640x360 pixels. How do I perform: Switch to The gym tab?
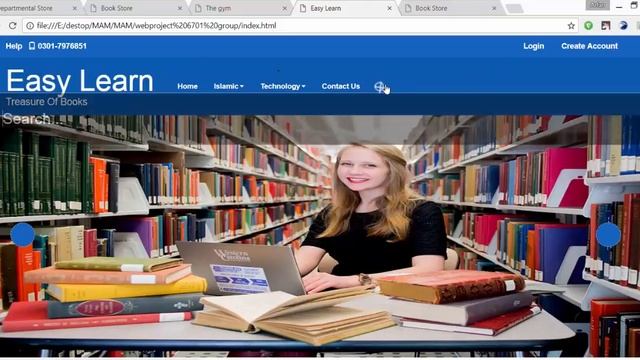(240, 8)
